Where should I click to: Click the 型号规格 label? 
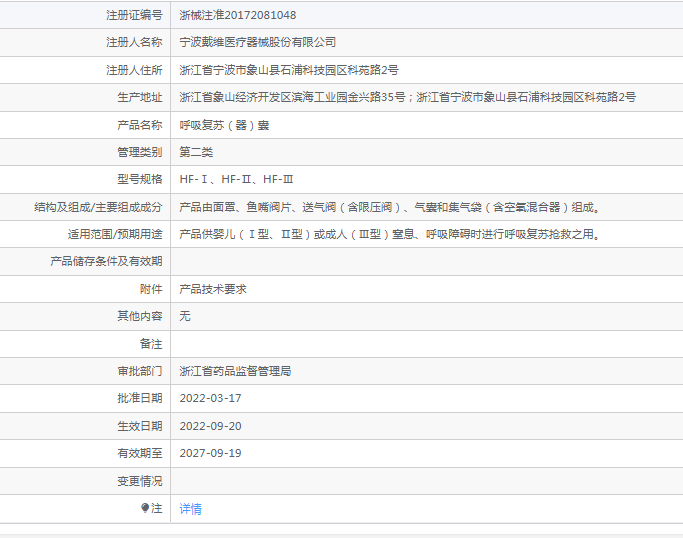(140, 179)
